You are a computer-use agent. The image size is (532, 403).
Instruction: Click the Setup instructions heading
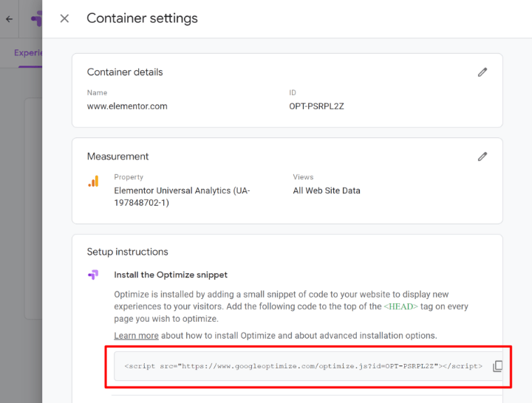[128, 252]
